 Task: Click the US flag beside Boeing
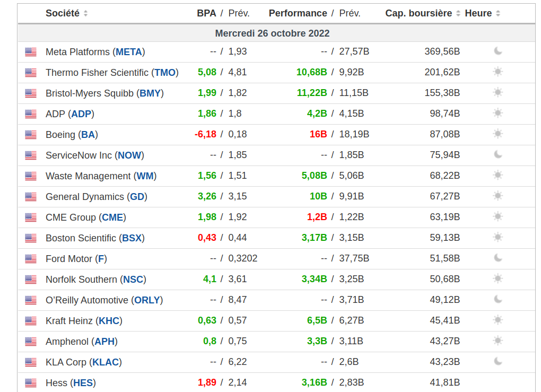point(31,135)
